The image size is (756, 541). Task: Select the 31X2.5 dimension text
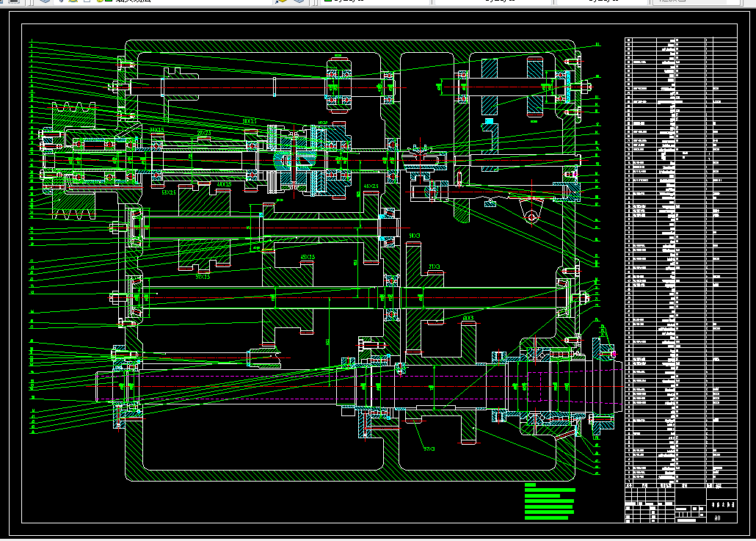[x=250, y=122]
